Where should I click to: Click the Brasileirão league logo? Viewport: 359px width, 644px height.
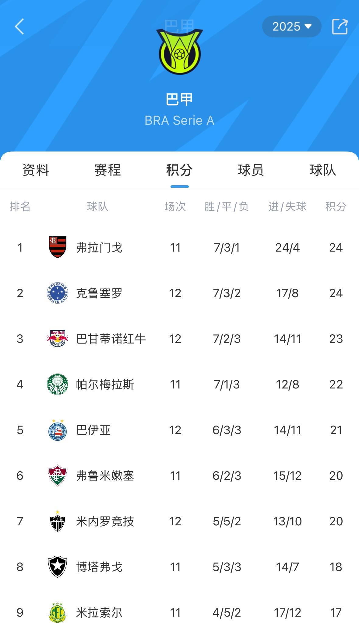180,52
